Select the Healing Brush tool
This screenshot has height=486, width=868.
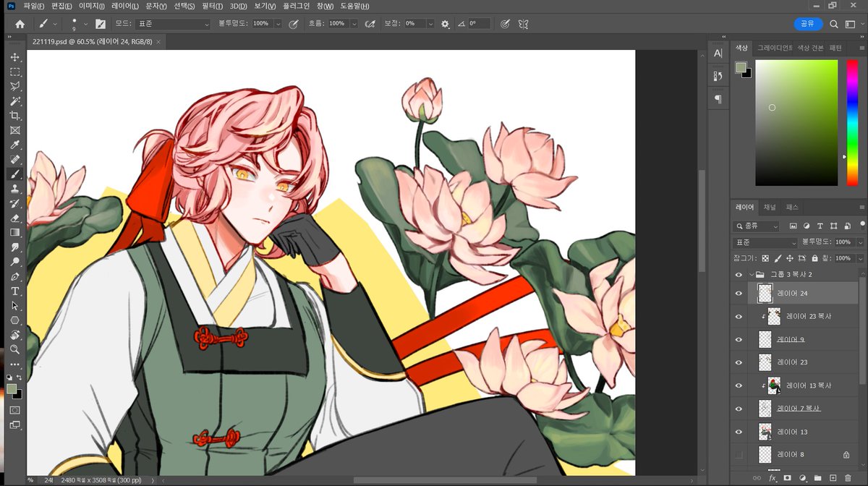(x=14, y=159)
